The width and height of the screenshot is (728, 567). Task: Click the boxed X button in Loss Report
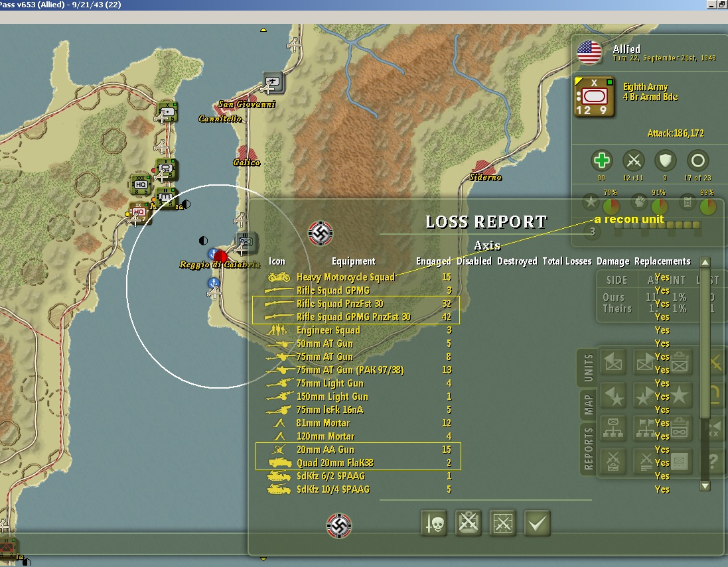[502, 523]
